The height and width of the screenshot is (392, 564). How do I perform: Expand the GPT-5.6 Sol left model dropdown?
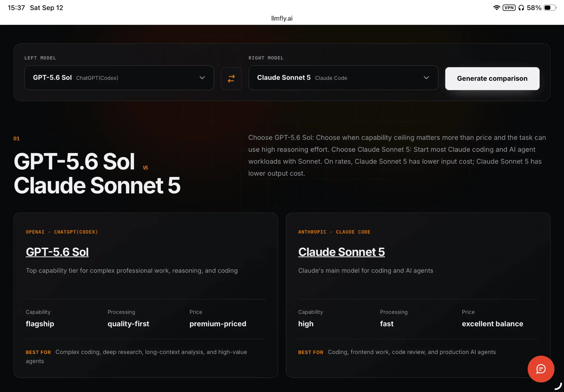[119, 78]
